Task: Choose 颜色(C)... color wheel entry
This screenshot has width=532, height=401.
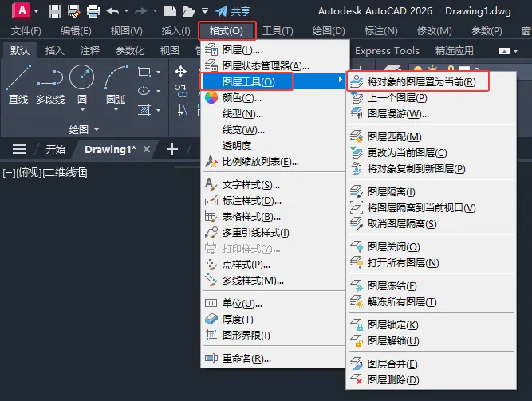Action: coord(274,98)
